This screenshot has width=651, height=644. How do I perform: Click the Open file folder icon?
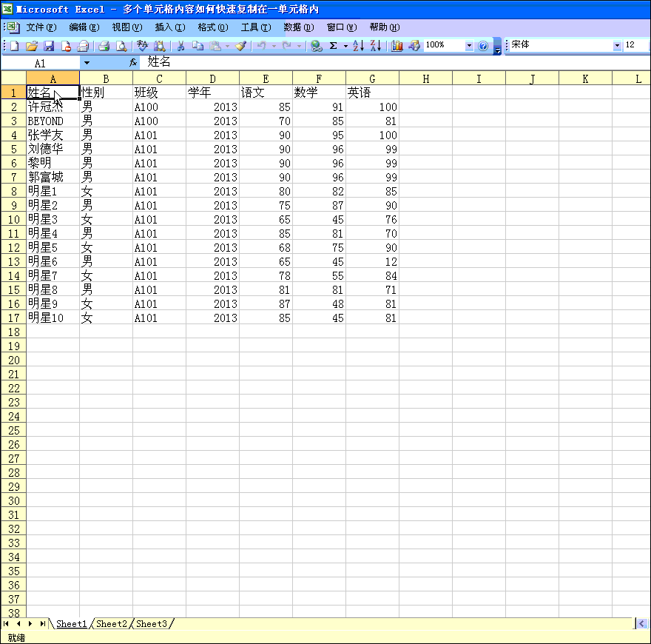tap(31, 46)
